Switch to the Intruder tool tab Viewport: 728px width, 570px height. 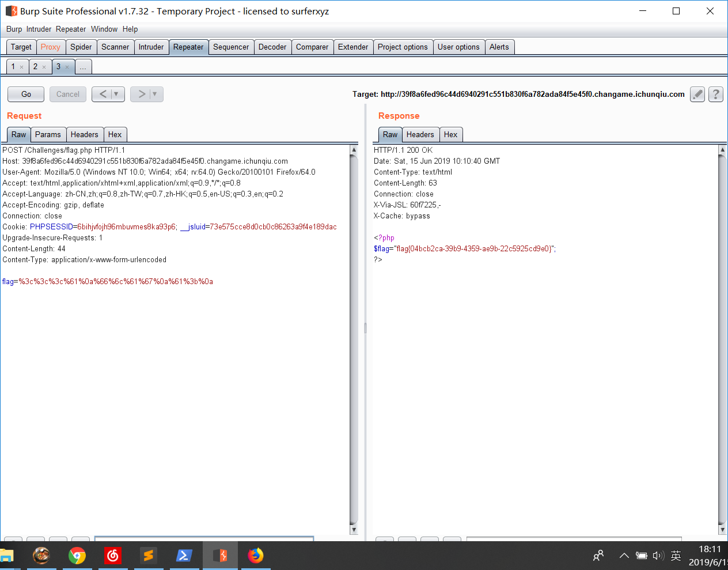151,47
